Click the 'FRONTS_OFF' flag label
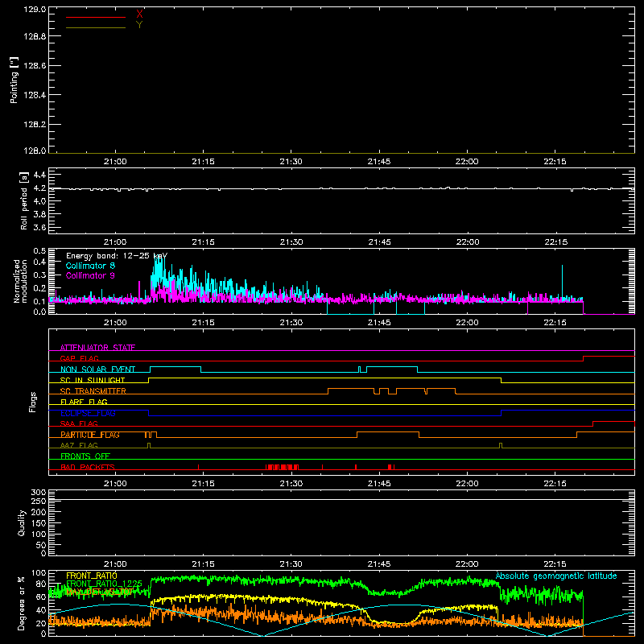Image resolution: width=644 pixels, height=644 pixels. click(x=85, y=456)
